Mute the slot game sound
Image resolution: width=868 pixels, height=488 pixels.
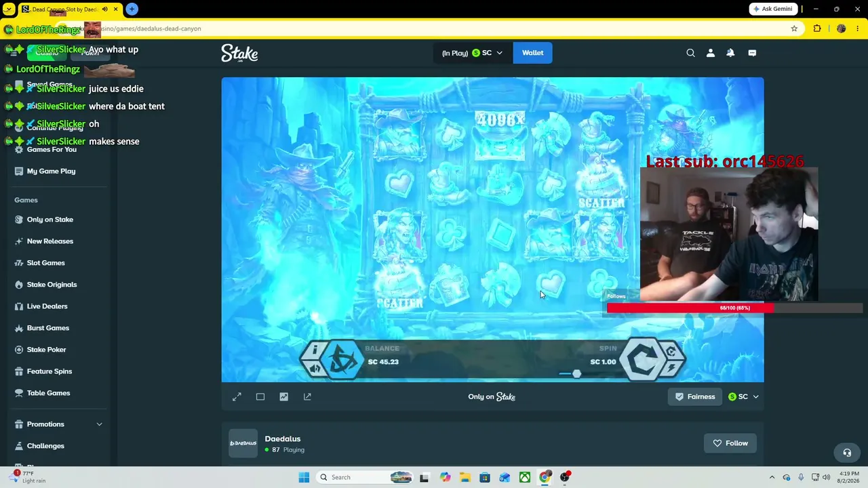pyautogui.click(x=314, y=368)
